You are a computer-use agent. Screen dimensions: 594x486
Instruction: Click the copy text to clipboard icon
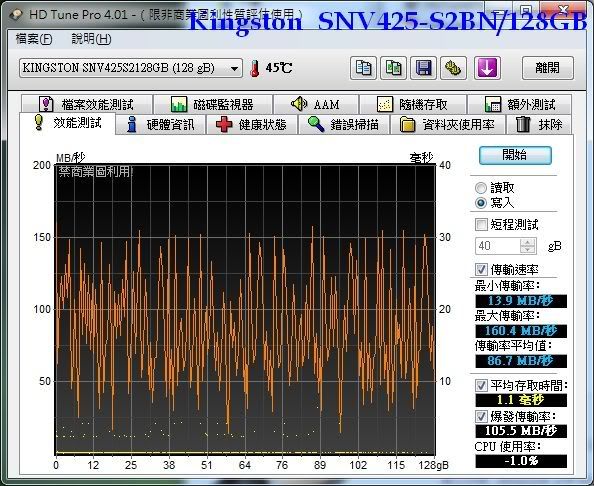point(363,68)
